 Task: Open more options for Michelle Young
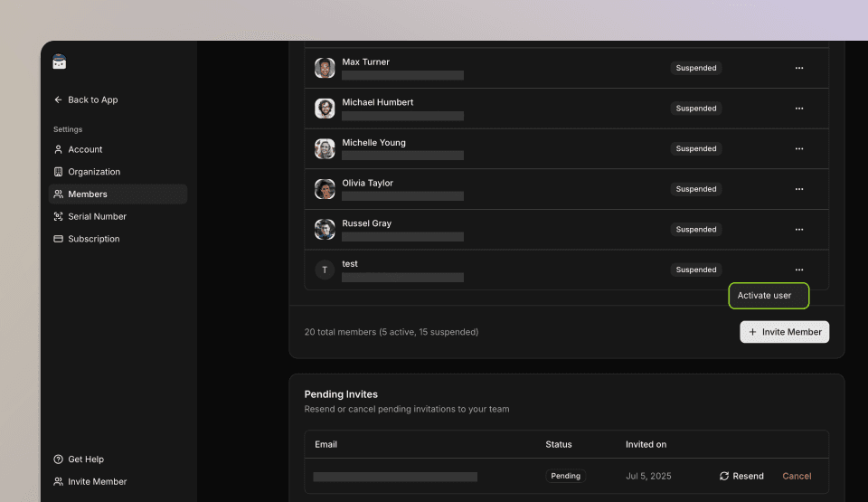[799, 148]
